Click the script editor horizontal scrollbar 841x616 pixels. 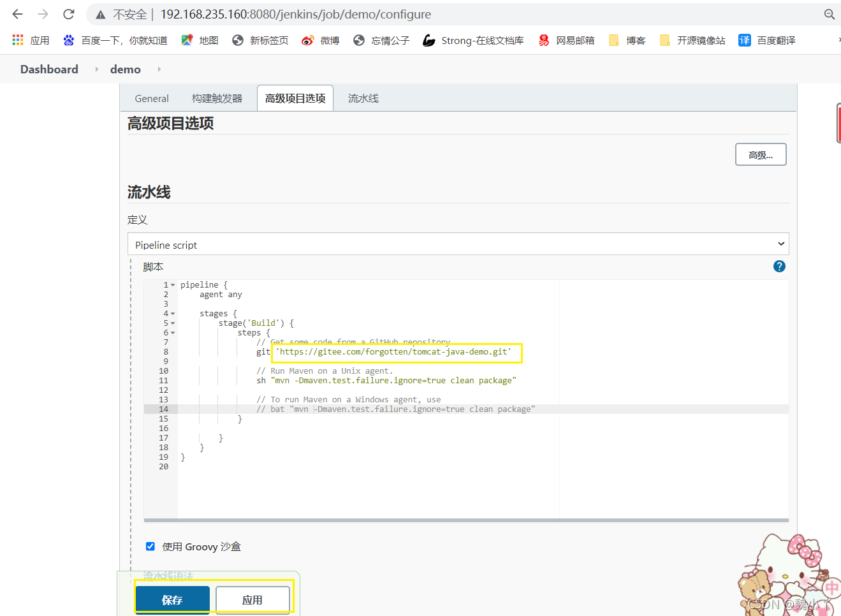pos(466,520)
